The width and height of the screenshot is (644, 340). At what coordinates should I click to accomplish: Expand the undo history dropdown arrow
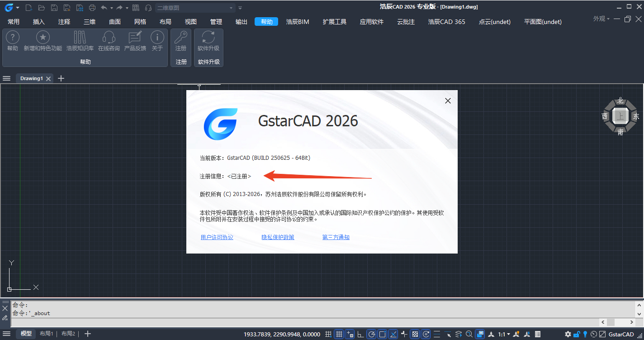tap(111, 8)
